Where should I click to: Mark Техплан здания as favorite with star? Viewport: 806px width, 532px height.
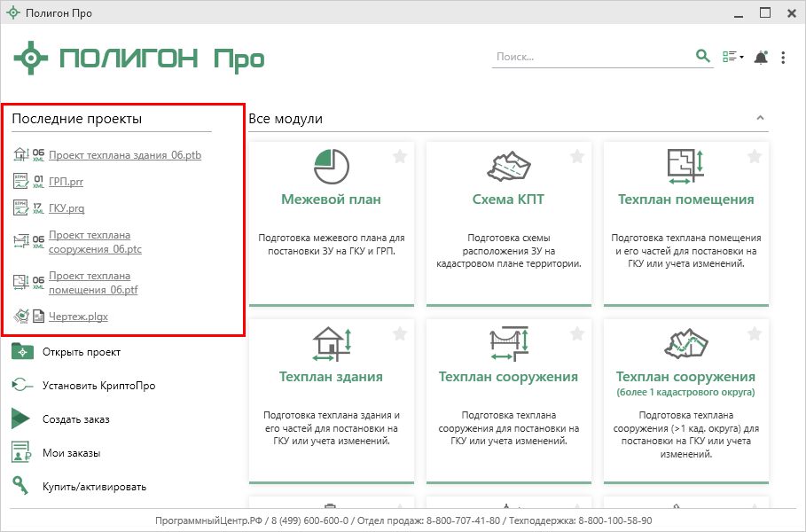[x=400, y=334]
